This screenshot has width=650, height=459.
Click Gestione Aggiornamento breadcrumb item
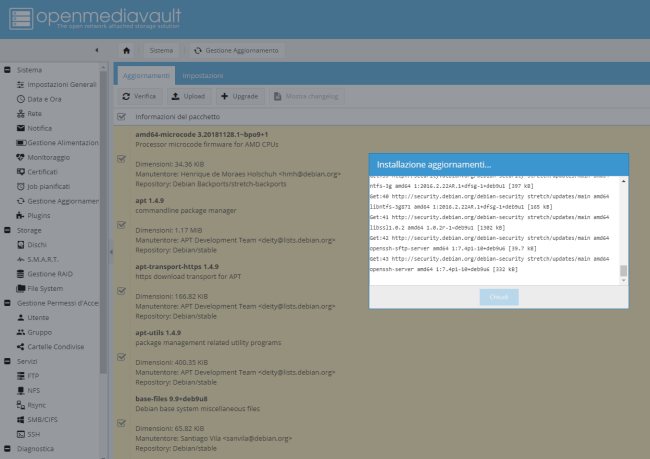coord(237,50)
